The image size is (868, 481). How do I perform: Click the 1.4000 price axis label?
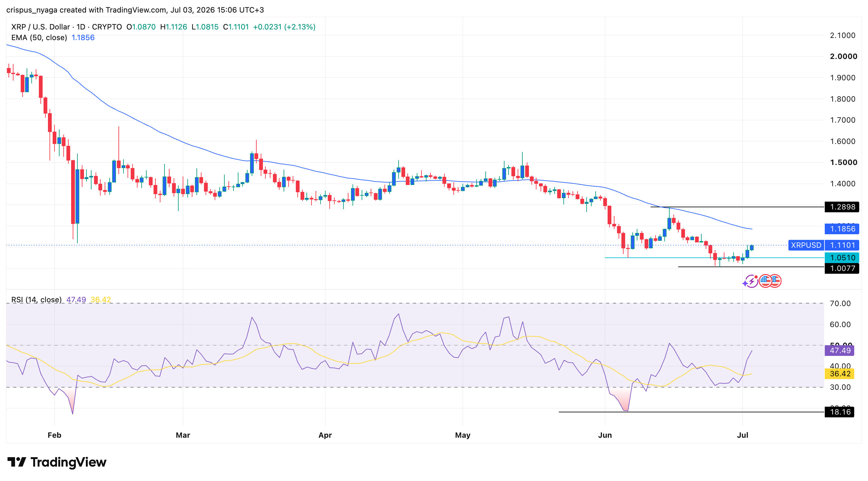842,184
